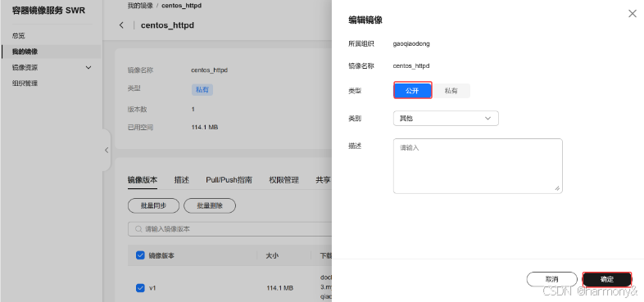Uncheck the v1 version row checkbox
Screen dimensions: 644x302
pos(140,287)
